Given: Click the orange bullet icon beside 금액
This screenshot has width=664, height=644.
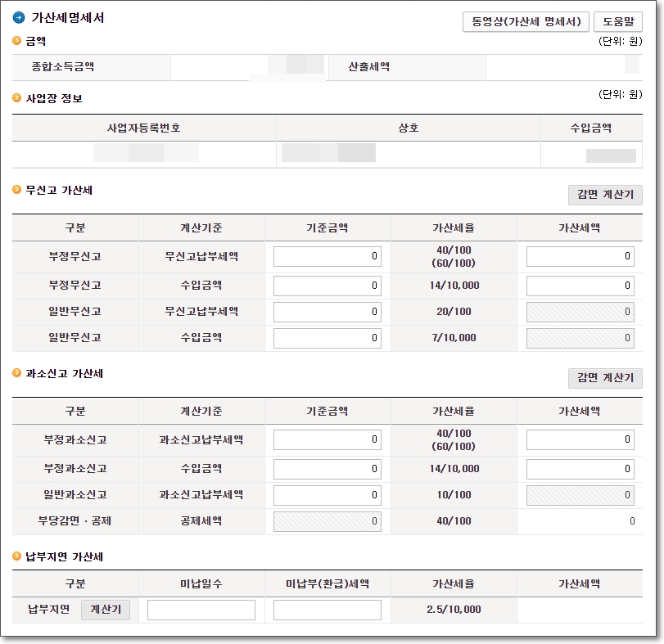Looking at the screenshot, I should coord(16,41).
